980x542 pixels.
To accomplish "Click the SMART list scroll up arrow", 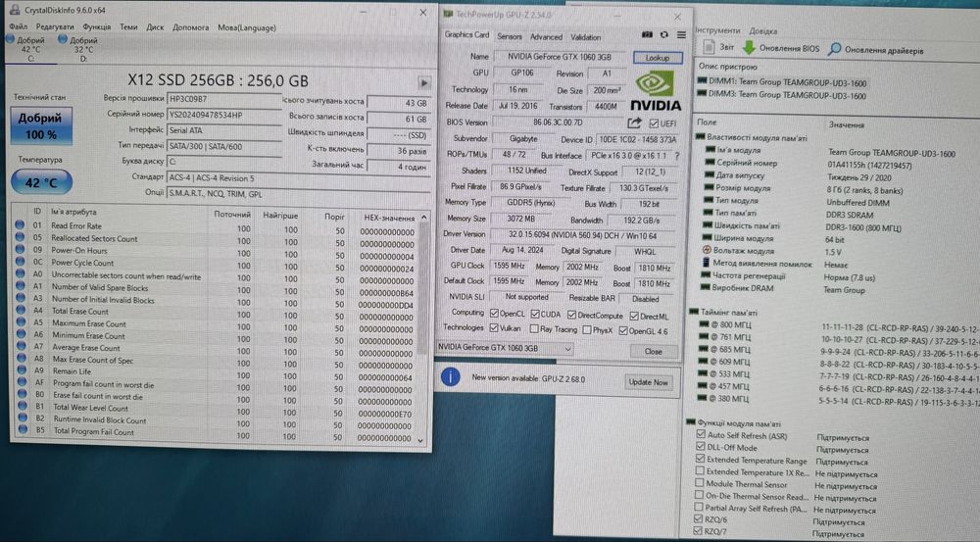I will [424, 217].
